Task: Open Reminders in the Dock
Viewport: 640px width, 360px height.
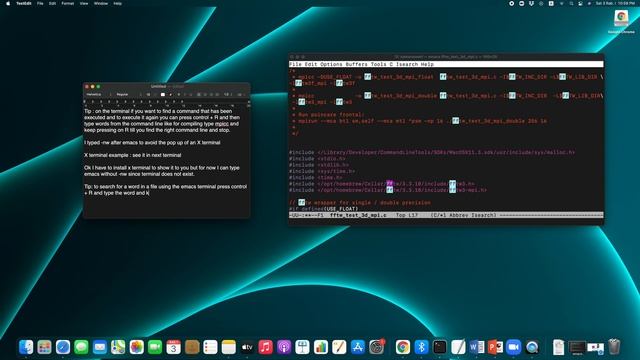Action: [x=210, y=347]
